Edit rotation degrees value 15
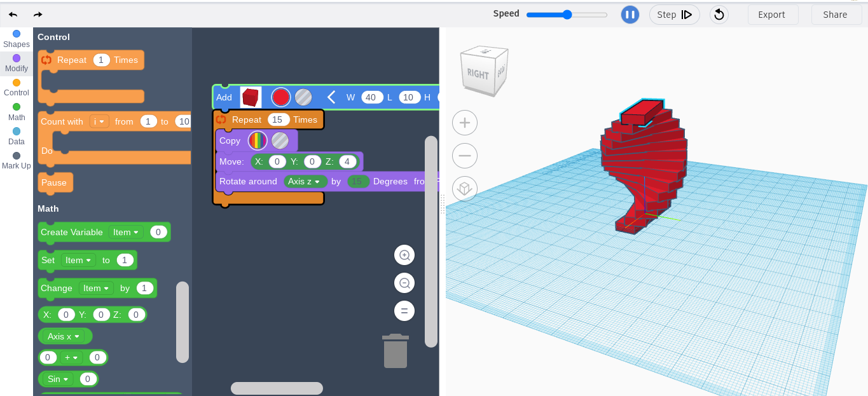 click(358, 181)
